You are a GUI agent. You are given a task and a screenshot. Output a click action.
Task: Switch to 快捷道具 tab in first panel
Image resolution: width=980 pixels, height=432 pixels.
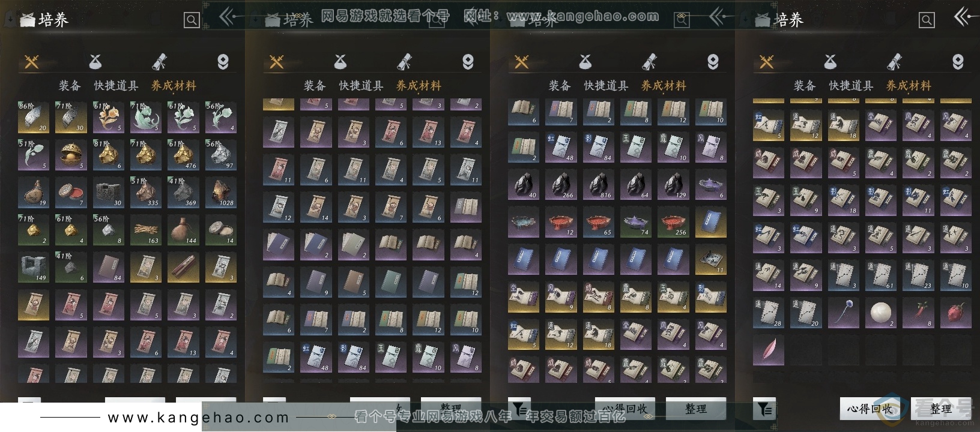point(116,86)
